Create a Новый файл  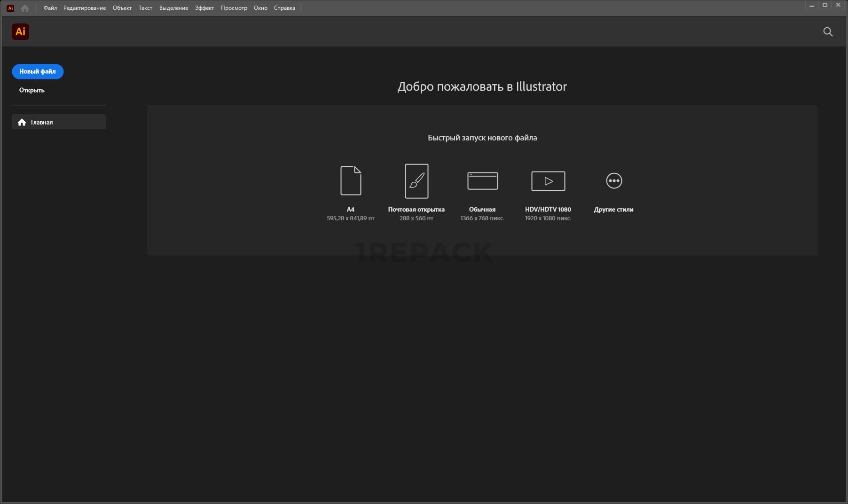coord(38,71)
